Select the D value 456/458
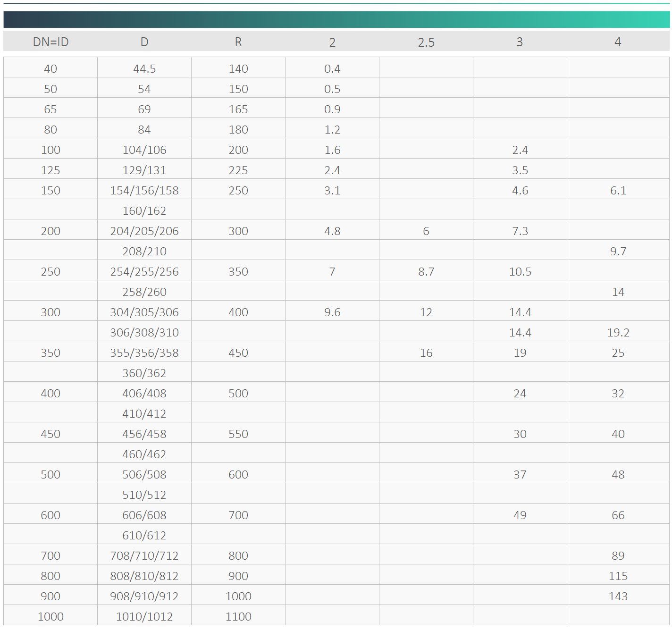This screenshot has height=630, width=672. click(x=144, y=434)
